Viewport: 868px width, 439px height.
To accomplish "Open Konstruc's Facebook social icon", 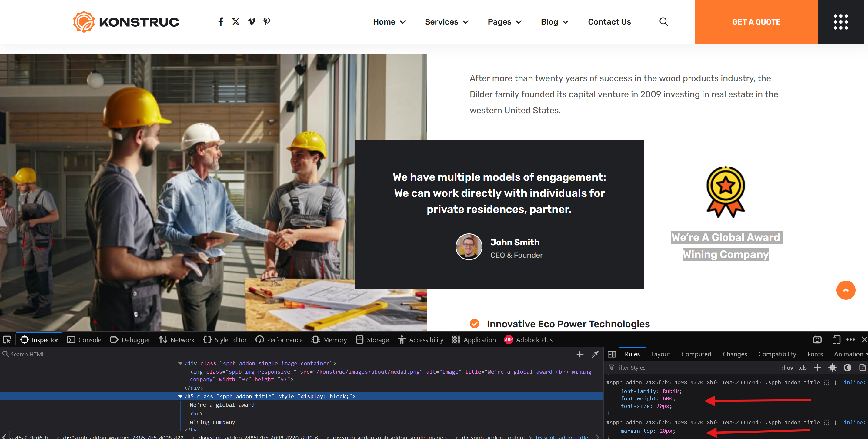I will (x=221, y=21).
